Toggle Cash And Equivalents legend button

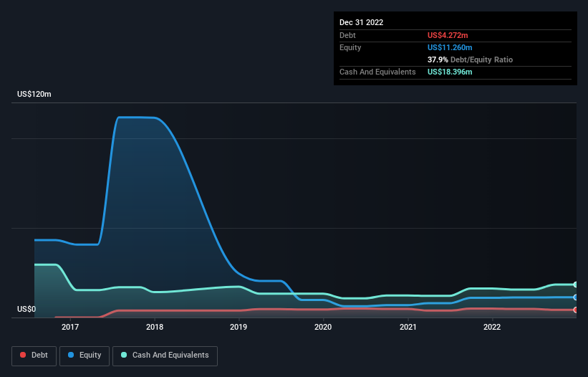(165, 355)
